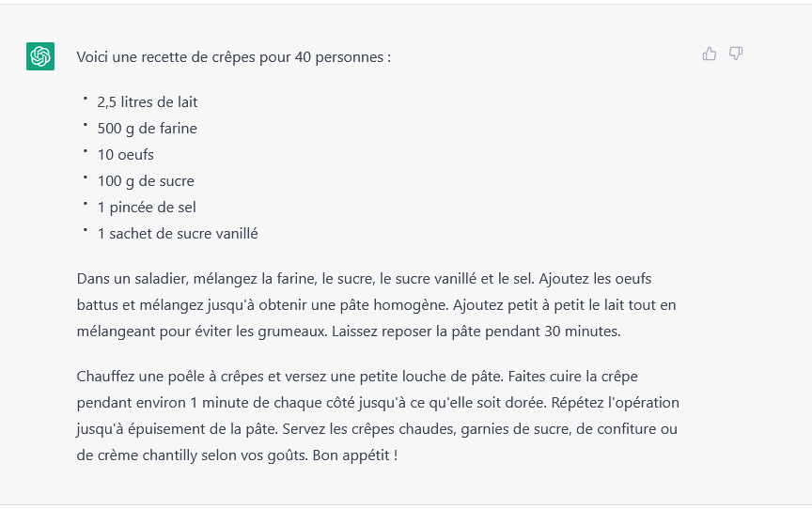The width and height of the screenshot is (812, 509).
Task: Click the '1 pincée de sel' ingredient
Action: point(147,208)
